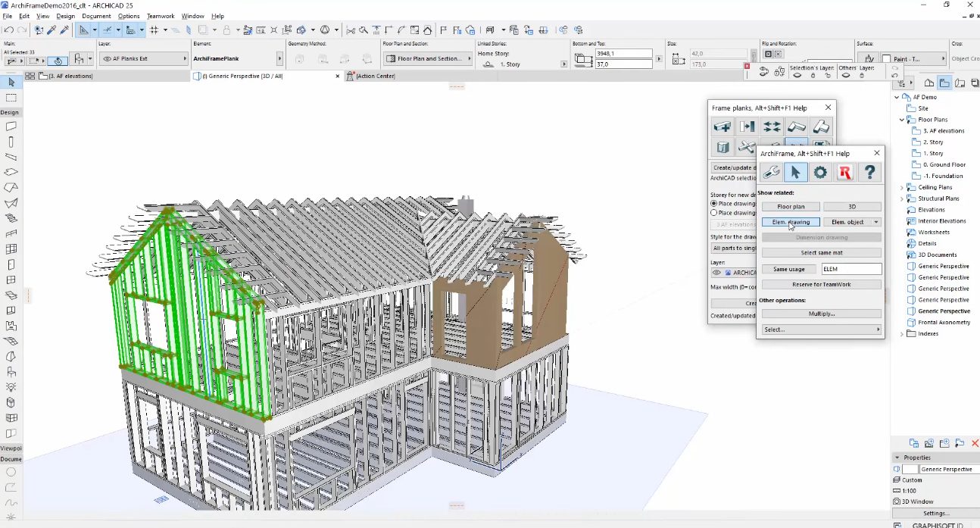Screen dimensions: 980x528
Task: Open the Teamwork menu
Action: [161, 16]
